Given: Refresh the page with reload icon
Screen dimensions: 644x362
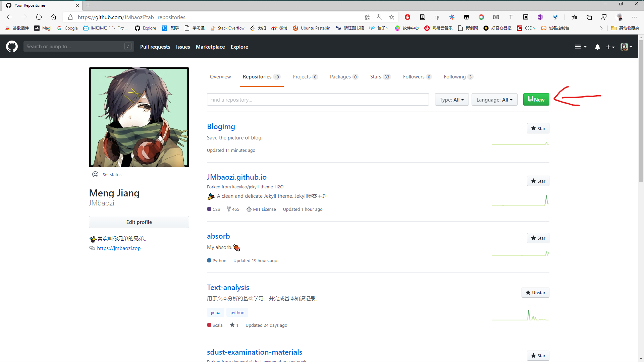Looking at the screenshot, I should (x=39, y=17).
